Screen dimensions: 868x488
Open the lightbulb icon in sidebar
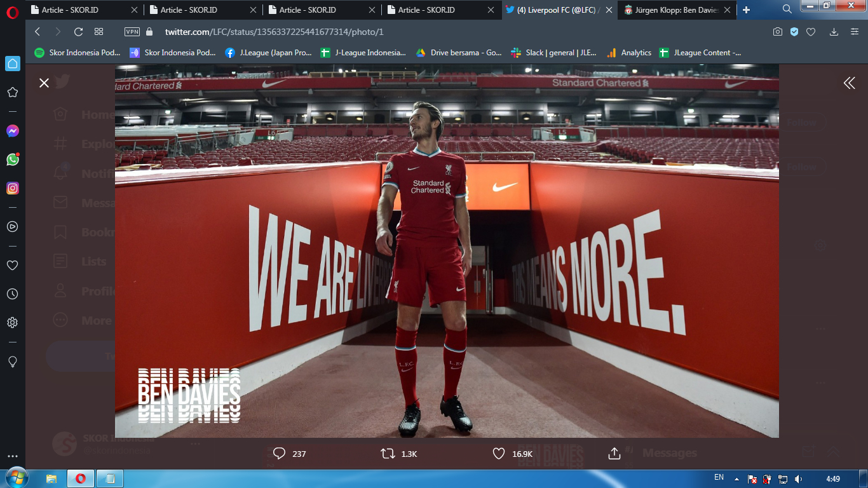(x=12, y=361)
